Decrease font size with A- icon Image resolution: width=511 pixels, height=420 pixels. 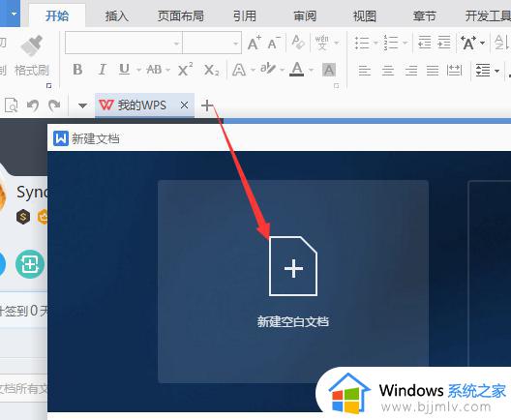(274, 43)
